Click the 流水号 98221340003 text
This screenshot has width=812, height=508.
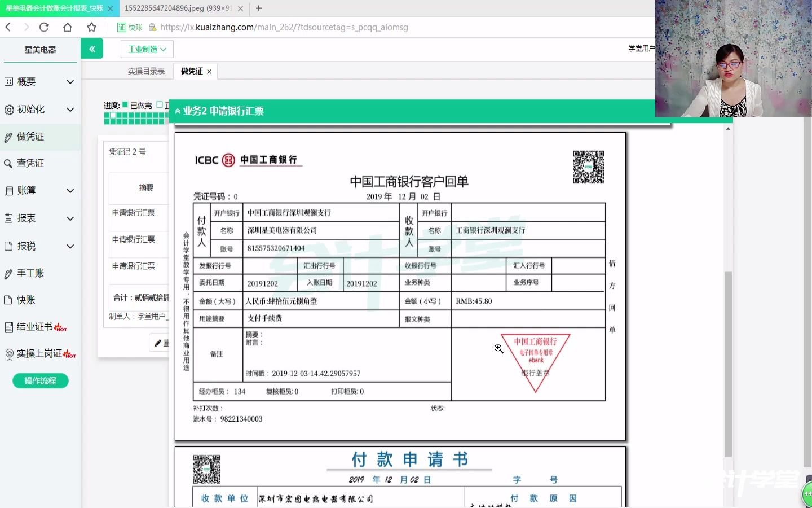coord(228,419)
